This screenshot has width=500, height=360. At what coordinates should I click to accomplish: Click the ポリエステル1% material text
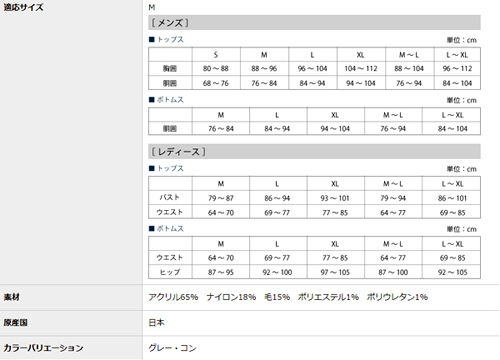(x=328, y=297)
